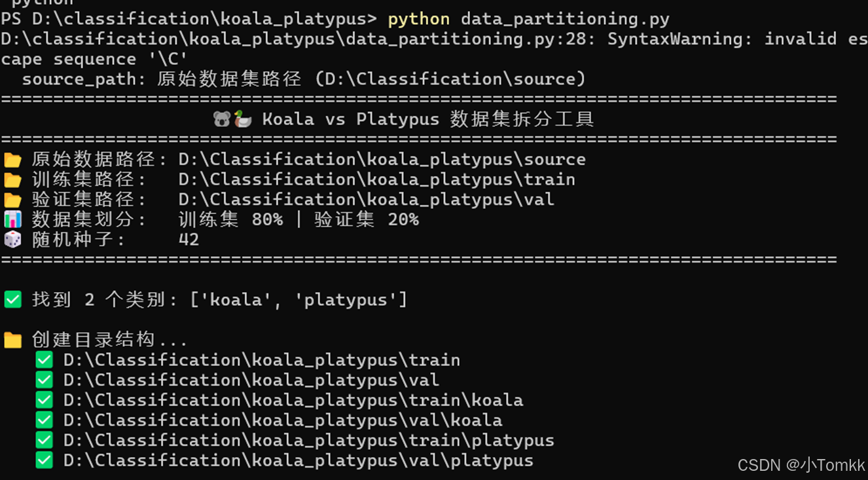Click the 'SyntaxWarning: invalid' warning text
868x480 pixels.
point(722,39)
